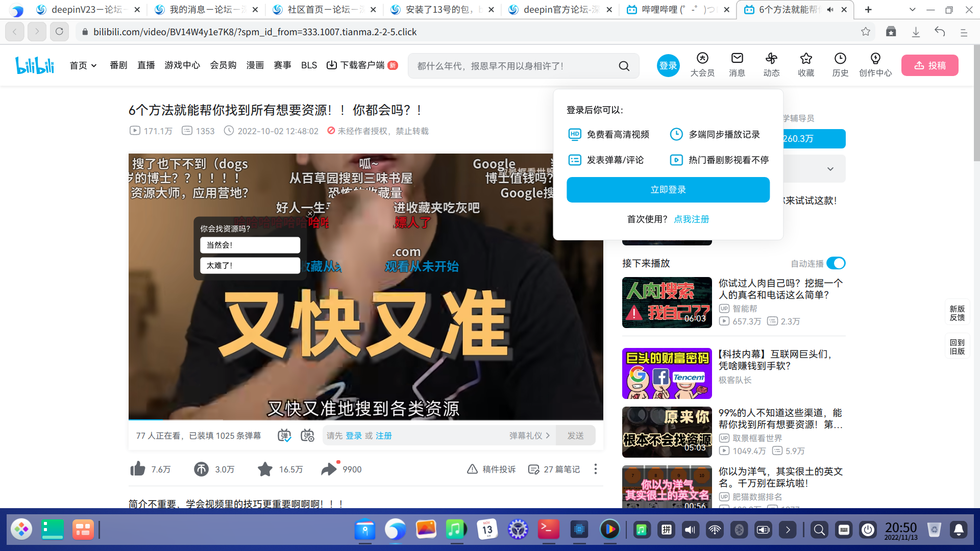Collapse the sidebar section via its chevron

click(x=830, y=168)
